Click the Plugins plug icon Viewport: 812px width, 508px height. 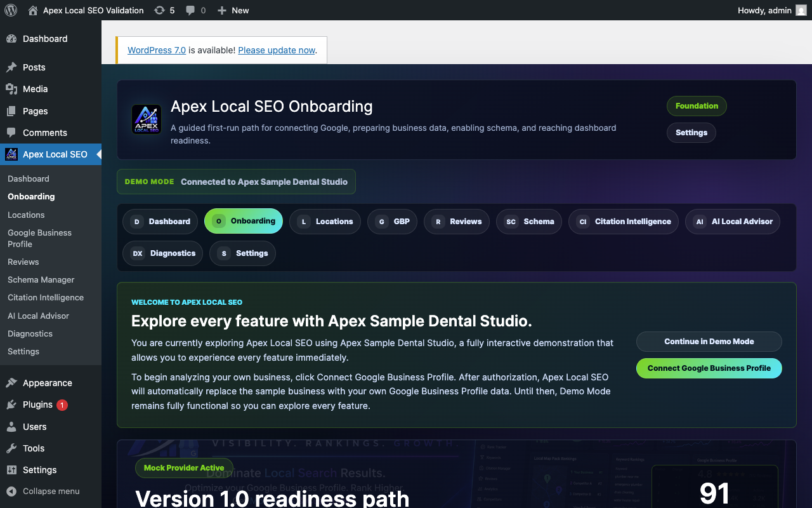pos(11,404)
